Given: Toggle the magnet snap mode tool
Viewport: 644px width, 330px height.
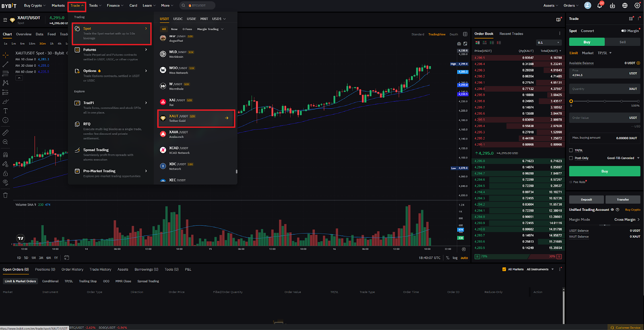Looking at the screenshot, I should [6, 155].
